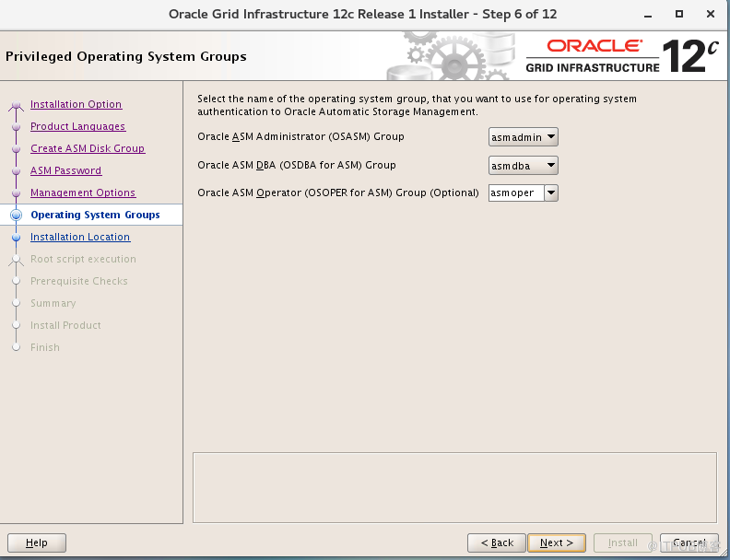The width and height of the screenshot is (730, 560).
Task: Open the OSDBA for ASM dropdown showing asmdba
Action: (x=523, y=166)
